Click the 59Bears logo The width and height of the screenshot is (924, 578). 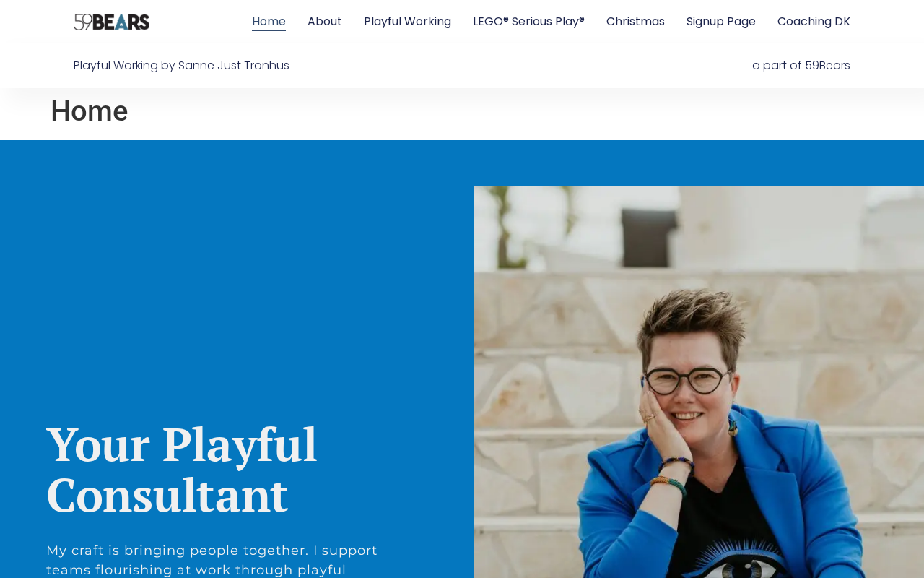pyautogui.click(x=112, y=22)
